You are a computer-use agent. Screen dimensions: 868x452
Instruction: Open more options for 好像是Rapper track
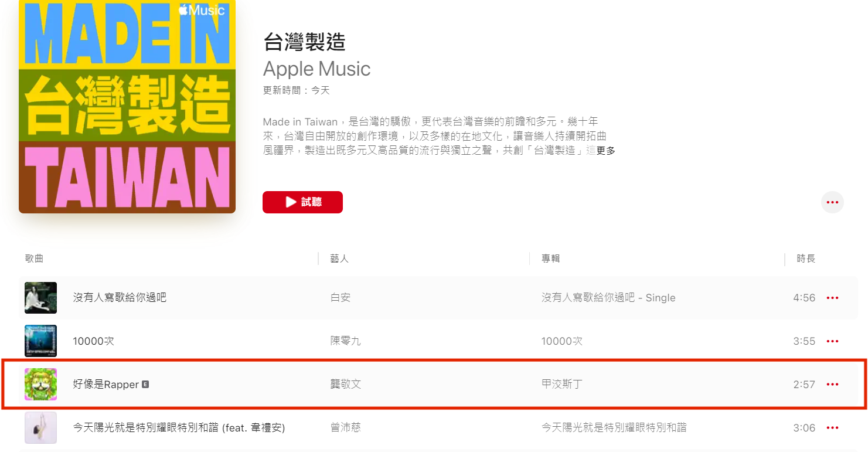(x=832, y=385)
